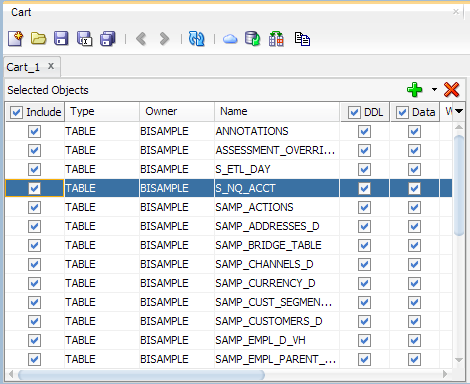Screen dimensions: 470x384
Task: Close the Cart_1 tab with x
Action: pos(51,66)
